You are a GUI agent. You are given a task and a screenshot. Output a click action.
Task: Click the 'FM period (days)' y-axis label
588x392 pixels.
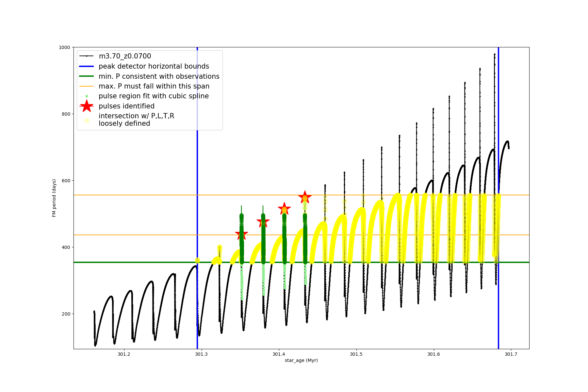click(54, 198)
